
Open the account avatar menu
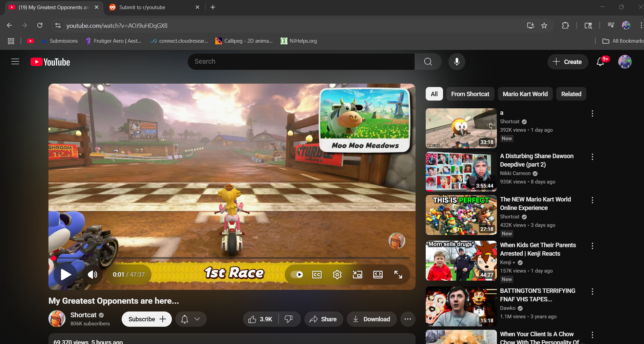pos(625,62)
